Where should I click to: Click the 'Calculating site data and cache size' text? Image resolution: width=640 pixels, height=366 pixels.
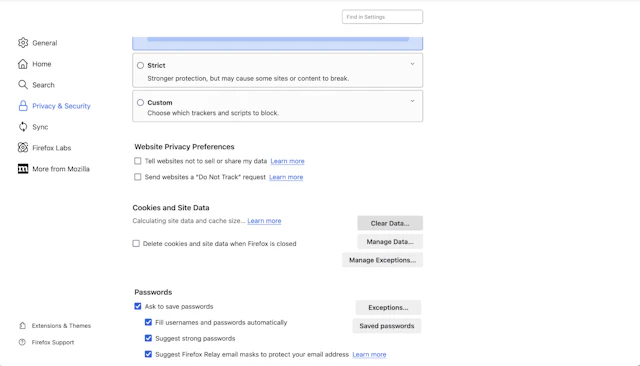[x=189, y=221]
